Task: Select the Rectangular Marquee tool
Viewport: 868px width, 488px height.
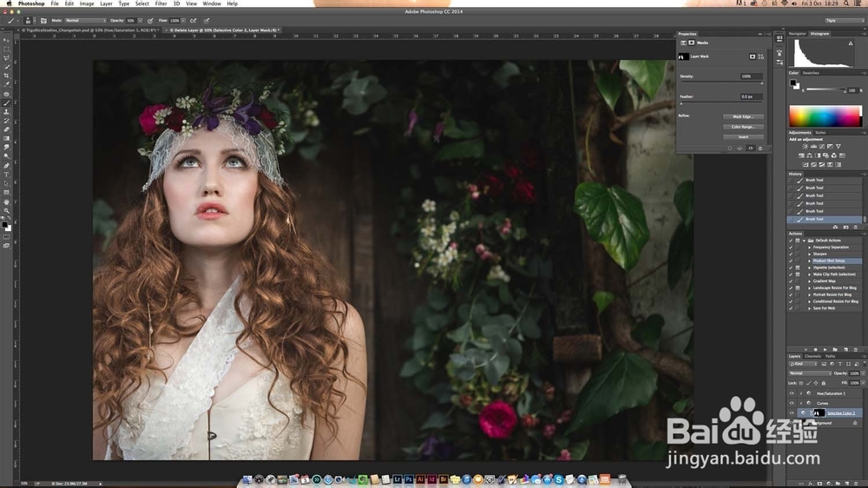Action: 7,49
